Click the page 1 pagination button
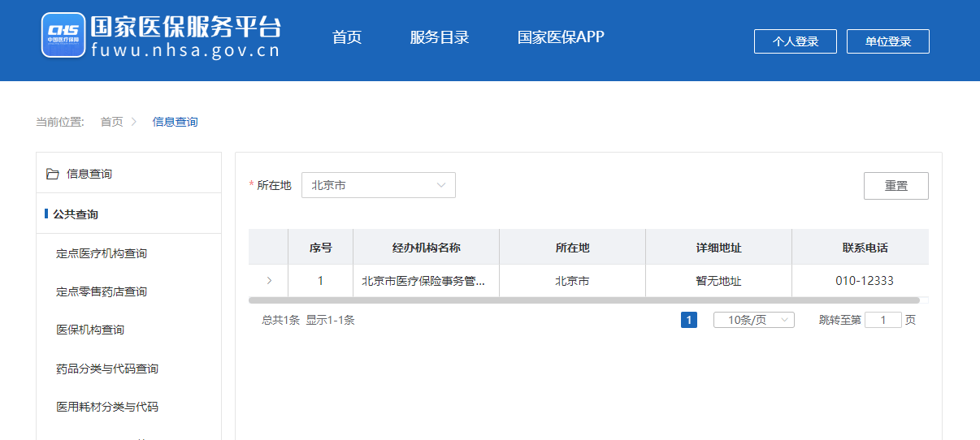Image resolution: width=980 pixels, height=440 pixels. click(x=689, y=320)
